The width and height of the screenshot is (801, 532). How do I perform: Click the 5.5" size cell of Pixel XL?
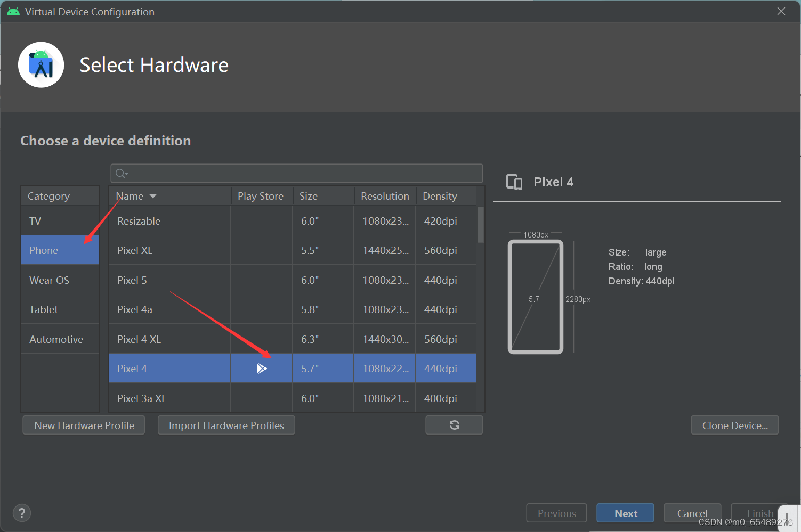tap(323, 250)
